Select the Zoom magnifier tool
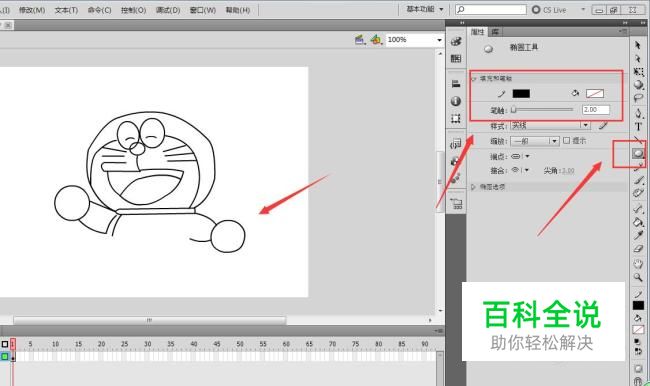The height and width of the screenshot is (386, 650). pos(638,277)
